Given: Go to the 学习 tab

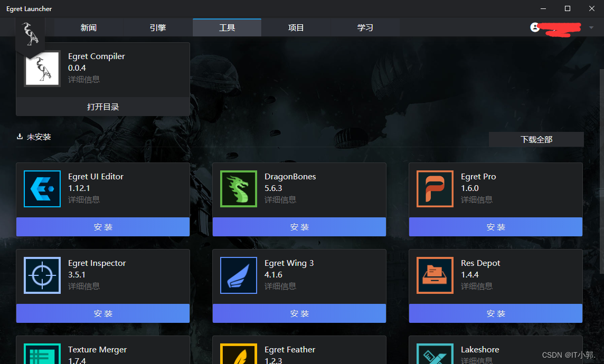Looking at the screenshot, I should [x=365, y=28].
